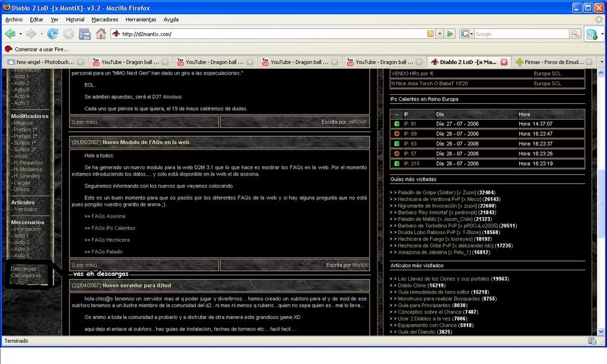Open the Herramientas menu

pos(141,20)
